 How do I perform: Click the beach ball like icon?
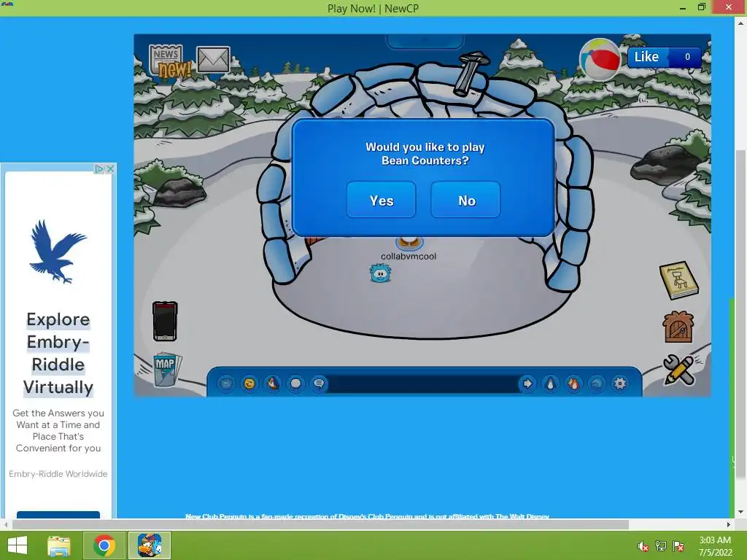point(600,60)
